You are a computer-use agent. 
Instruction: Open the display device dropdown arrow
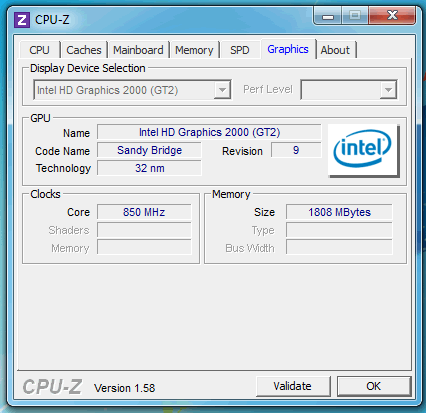[x=222, y=90]
